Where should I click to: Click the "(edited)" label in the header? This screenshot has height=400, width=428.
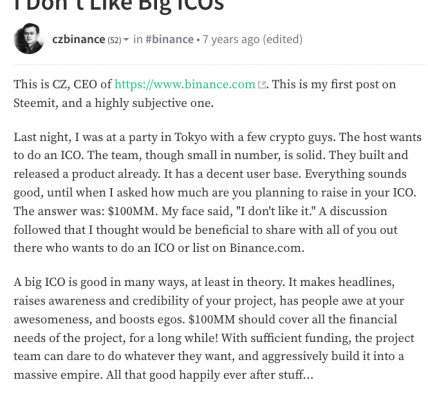tap(283, 39)
